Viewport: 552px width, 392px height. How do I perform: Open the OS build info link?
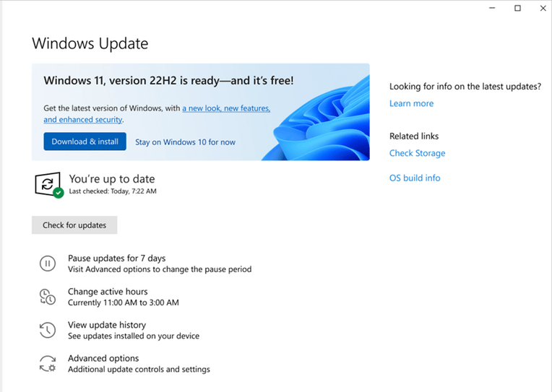click(414, 178)
